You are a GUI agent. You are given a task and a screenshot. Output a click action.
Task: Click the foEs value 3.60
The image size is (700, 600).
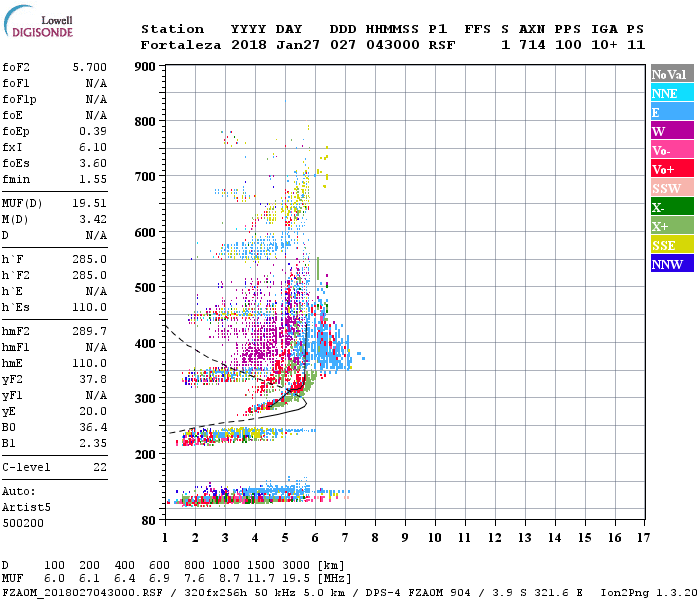pos(93,163)
